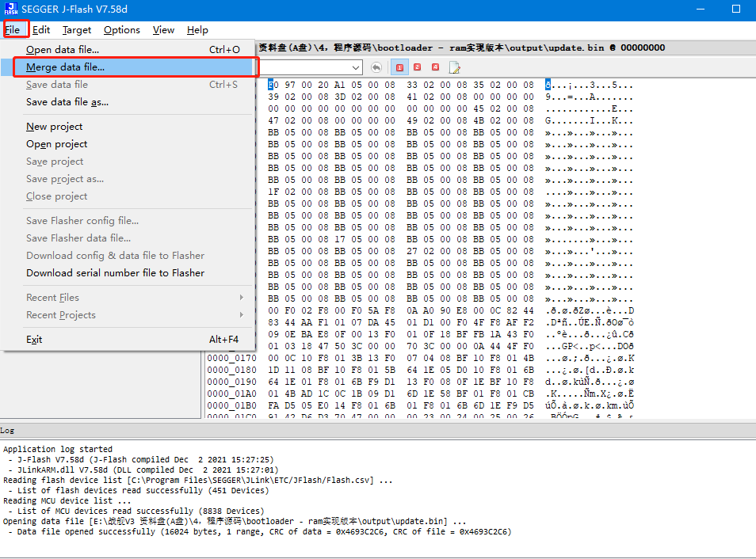The height and width of the screenshot is (559, 756).
Task: Choose Download serial number file to Flasher
Action: tap(128, 272)
